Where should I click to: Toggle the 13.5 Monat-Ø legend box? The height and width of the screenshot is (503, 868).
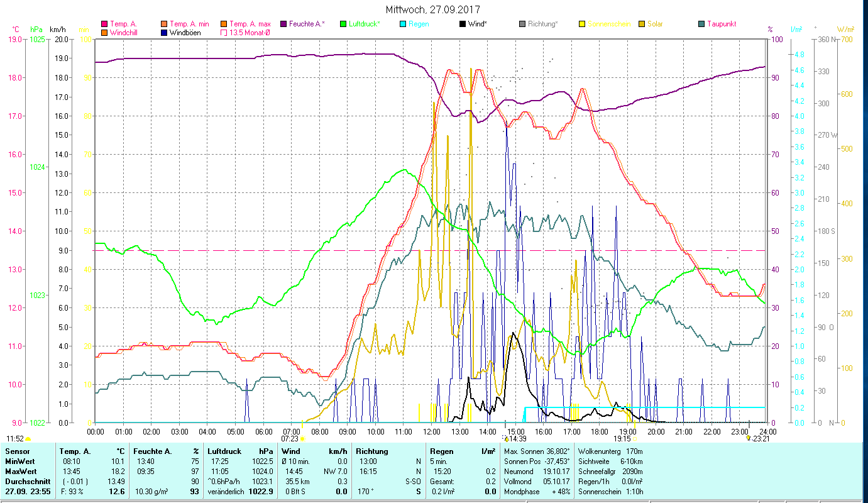pyautogui.click(x=223, y=33)
